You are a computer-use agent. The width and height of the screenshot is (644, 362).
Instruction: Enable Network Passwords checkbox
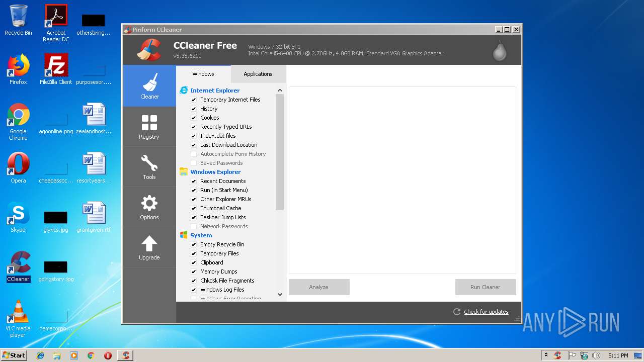[x=194, y=226]
